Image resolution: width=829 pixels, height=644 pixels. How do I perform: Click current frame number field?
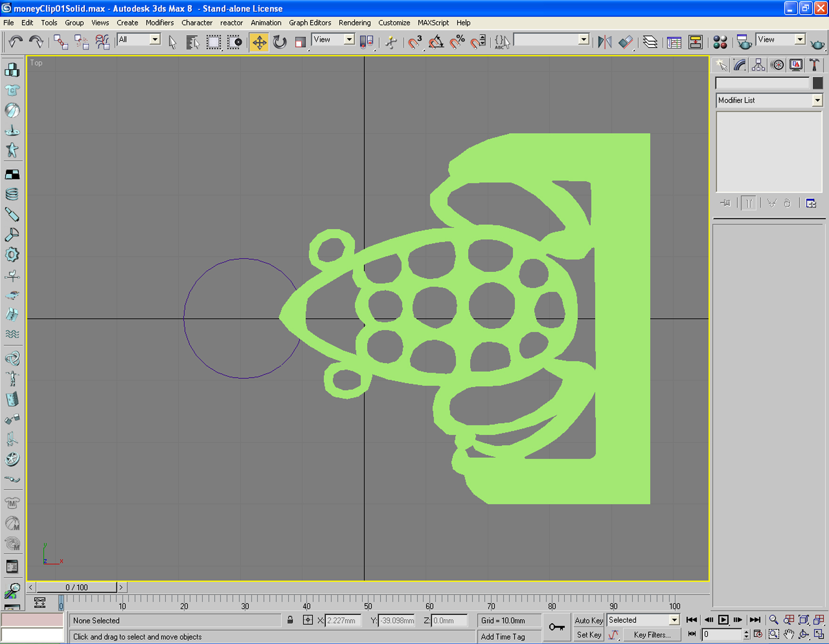click(722, 634)
